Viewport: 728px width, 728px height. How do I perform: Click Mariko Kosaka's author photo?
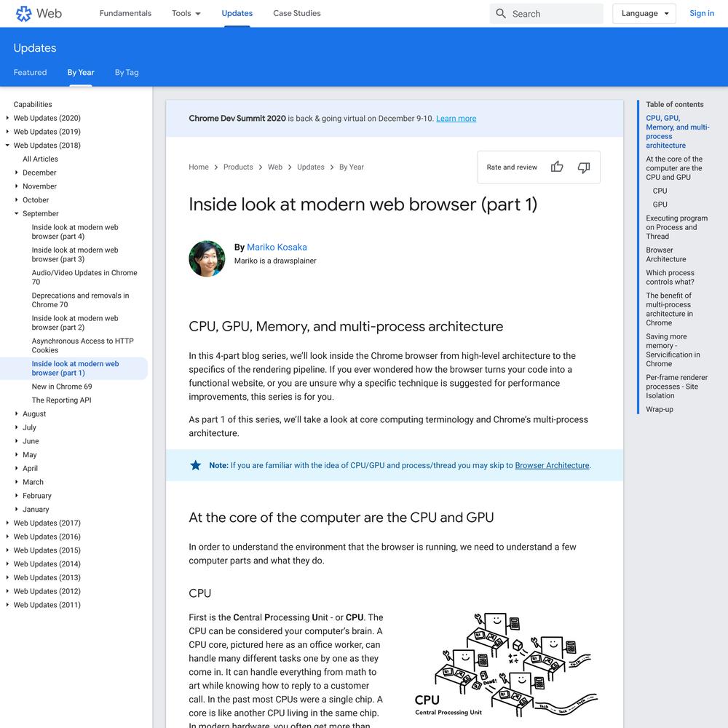(207, 258)
